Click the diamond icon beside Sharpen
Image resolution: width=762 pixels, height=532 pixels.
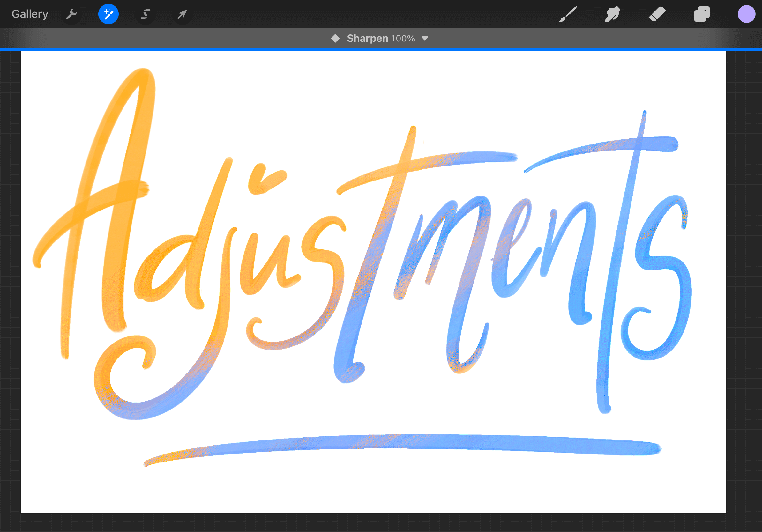(x=335, y=38)
